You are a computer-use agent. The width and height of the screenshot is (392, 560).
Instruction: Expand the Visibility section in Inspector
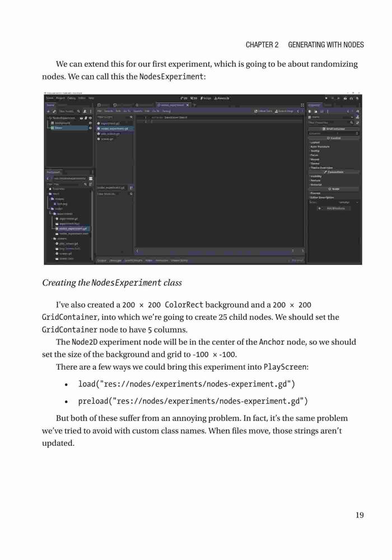(316, 176)
